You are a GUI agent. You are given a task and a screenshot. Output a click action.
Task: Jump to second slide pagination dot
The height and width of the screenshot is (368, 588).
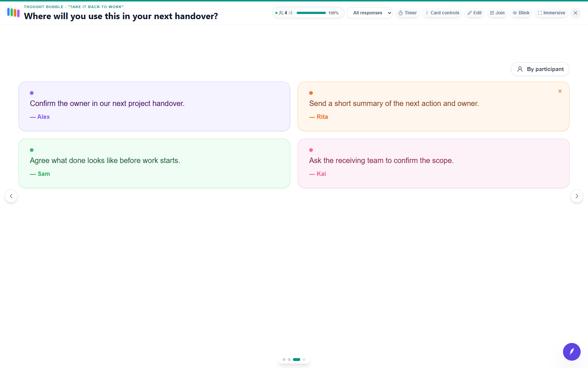[x=289, y=360]
